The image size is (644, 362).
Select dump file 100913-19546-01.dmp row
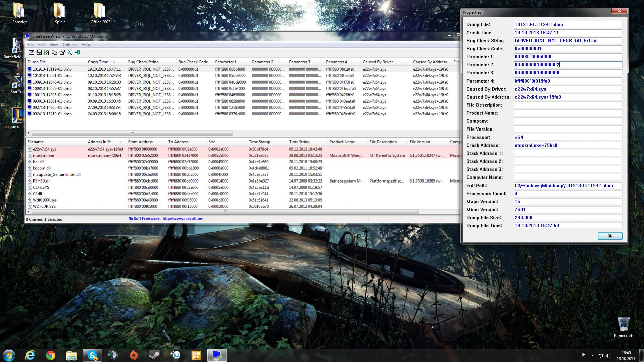[x=242, y=82]
